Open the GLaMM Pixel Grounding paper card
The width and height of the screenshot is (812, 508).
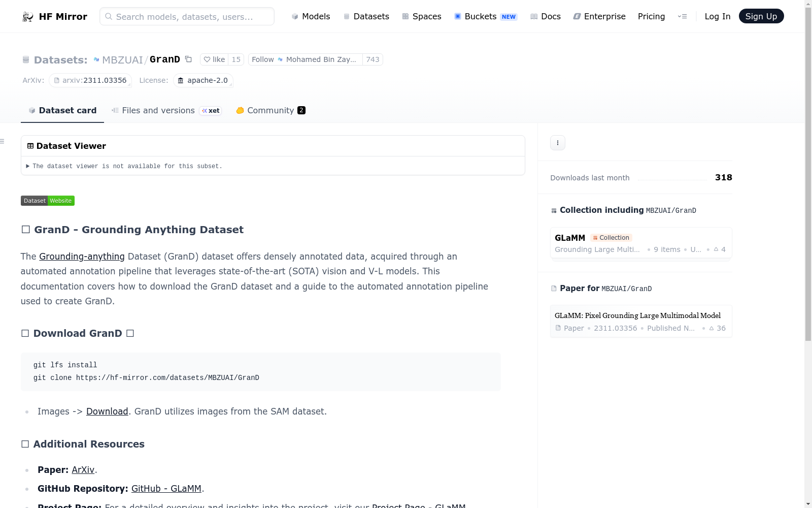point(641,321)
